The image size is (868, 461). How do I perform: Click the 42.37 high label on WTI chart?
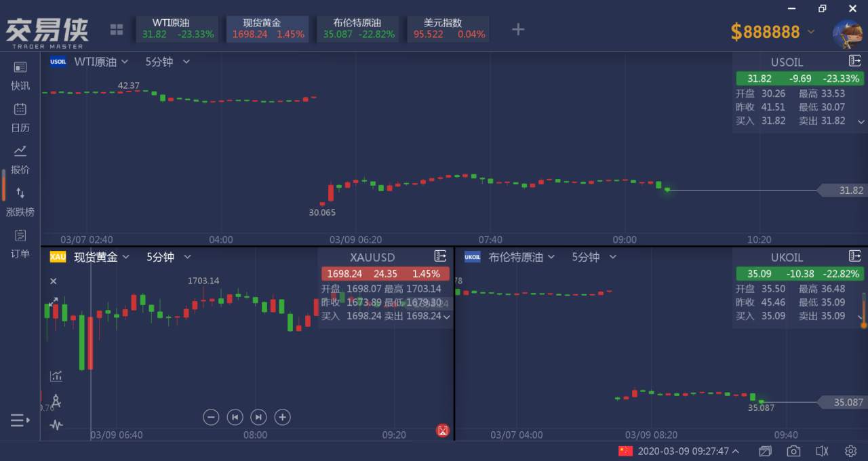click(129, 85)
